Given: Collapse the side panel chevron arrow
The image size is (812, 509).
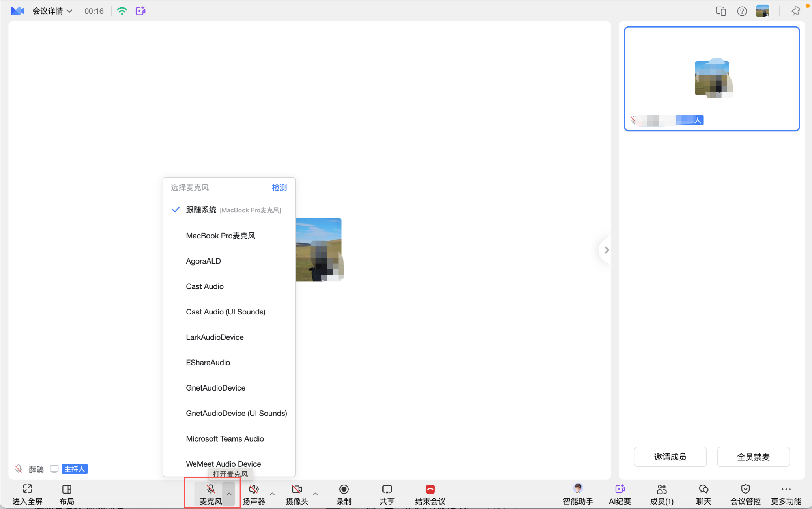Looking at the screenshot, I should pos(606,250).
